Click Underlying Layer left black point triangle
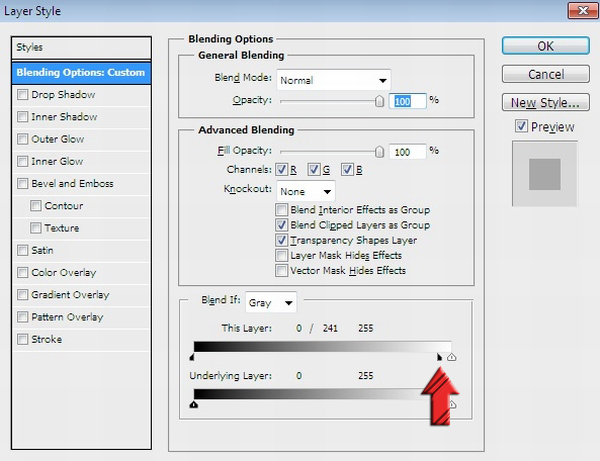This screenshot has width=600, height=461. [x=194, y=404]
